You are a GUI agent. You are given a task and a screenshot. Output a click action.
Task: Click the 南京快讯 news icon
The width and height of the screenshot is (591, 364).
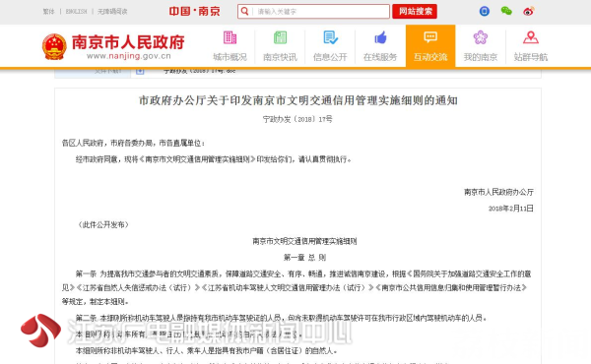coord(280,37)
